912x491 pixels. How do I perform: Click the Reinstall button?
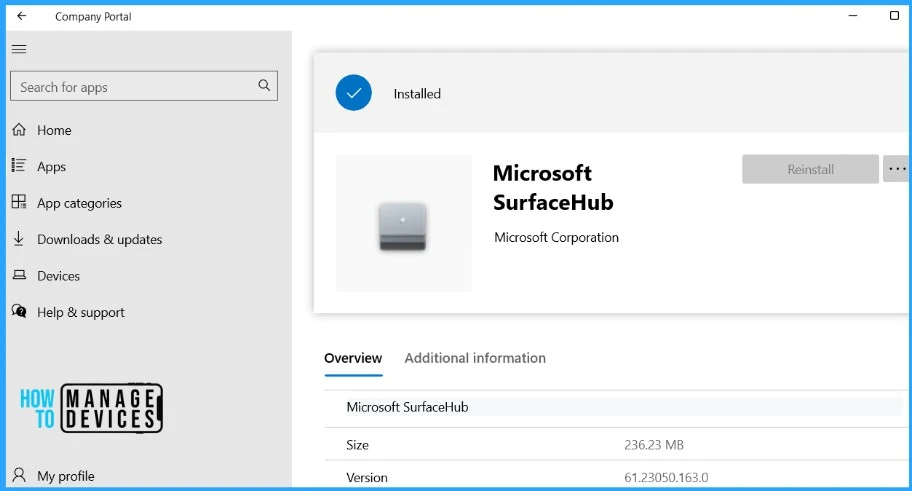coord(810,169)
